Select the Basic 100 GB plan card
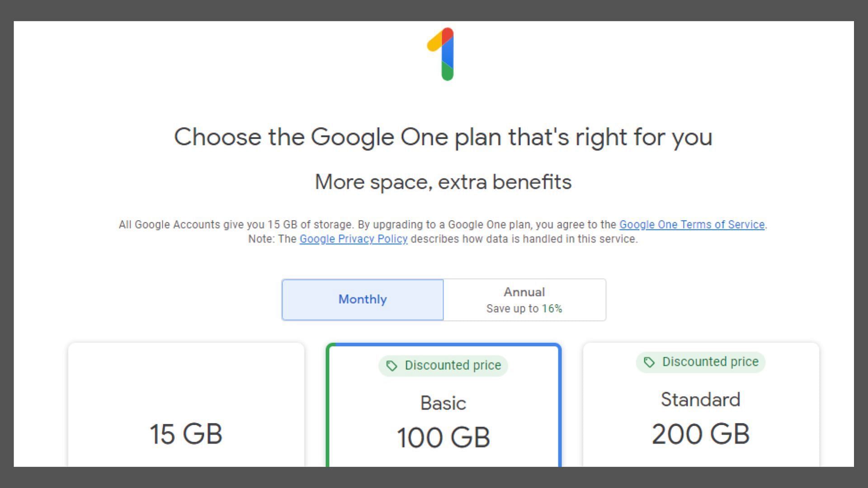The image size is (868, 488). (x=443, y=406)
